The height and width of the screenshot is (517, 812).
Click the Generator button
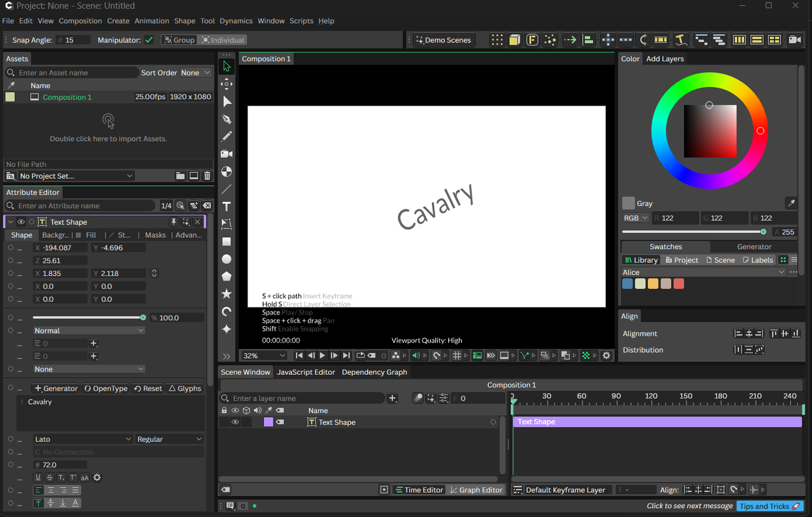[56, 389]
